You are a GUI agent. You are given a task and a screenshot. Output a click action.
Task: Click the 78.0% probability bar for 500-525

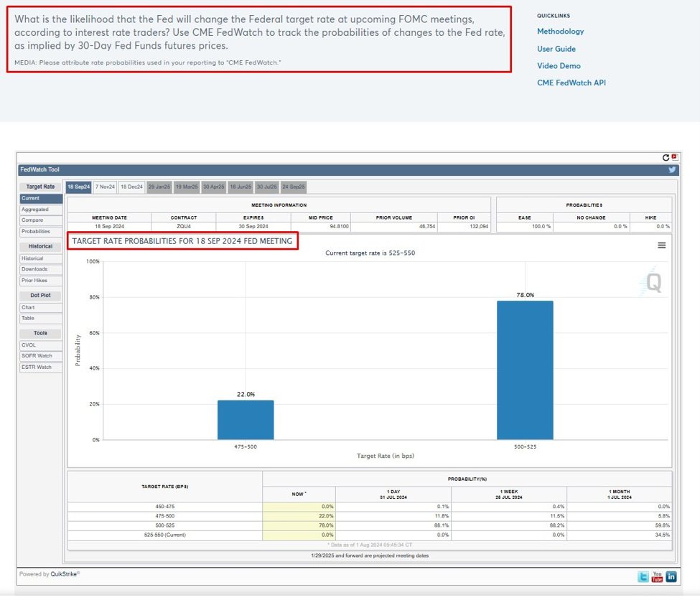pos(525,370)
